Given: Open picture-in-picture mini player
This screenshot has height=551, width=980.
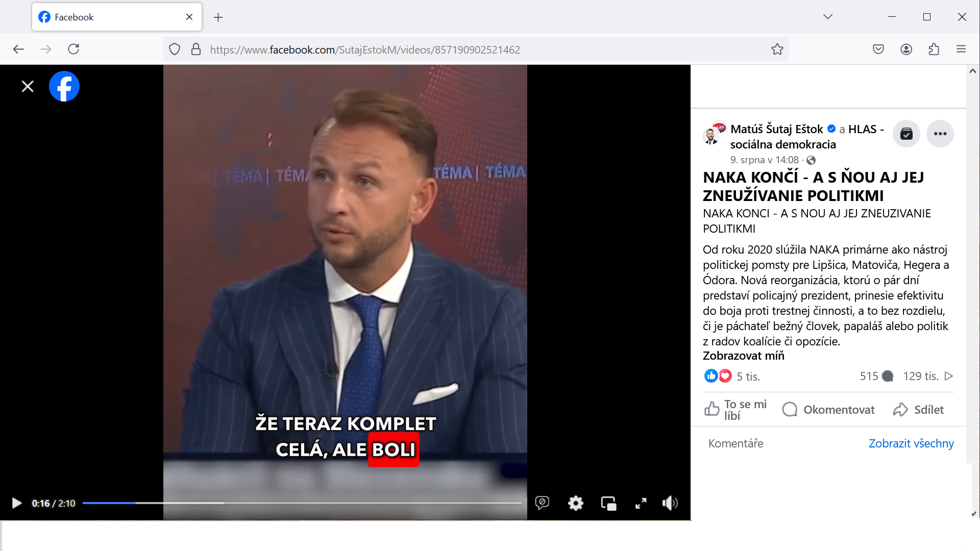Looking at the screenshot, I should [x=608, y=504].
